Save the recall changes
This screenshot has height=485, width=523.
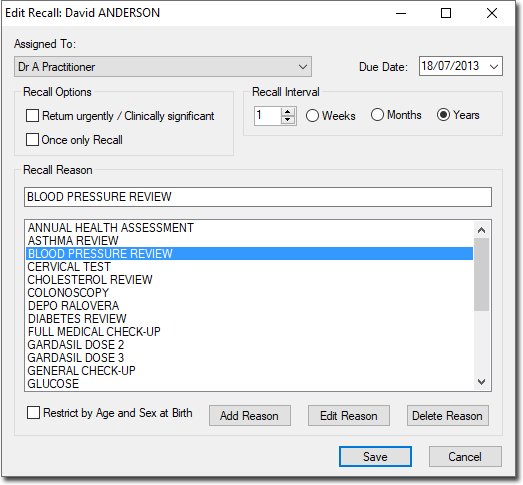375,456
